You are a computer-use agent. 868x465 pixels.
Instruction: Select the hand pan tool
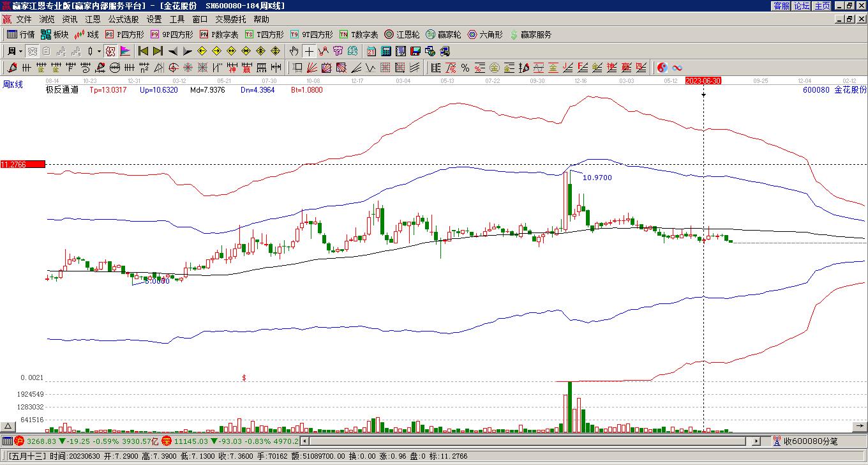pyautogui.click(x=294, y=51)
